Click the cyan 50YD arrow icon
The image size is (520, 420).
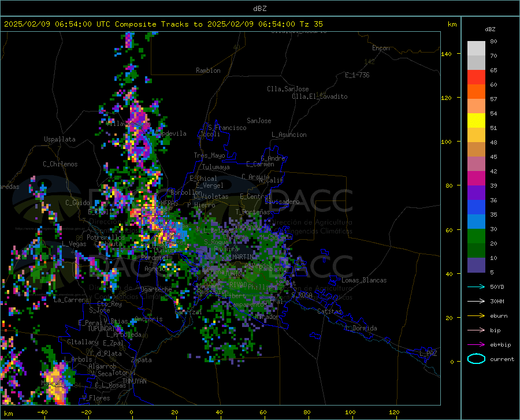click(x=476, y=287)
